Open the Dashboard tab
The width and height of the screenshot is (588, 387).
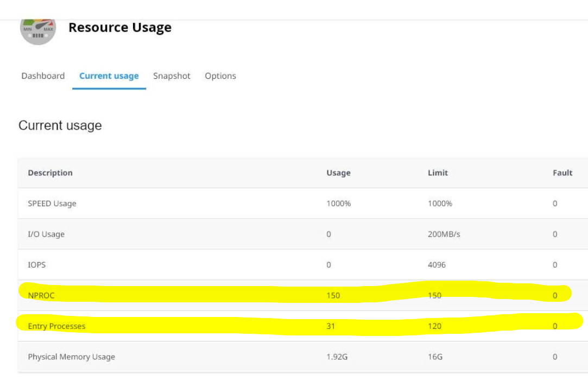pos(43,76)
